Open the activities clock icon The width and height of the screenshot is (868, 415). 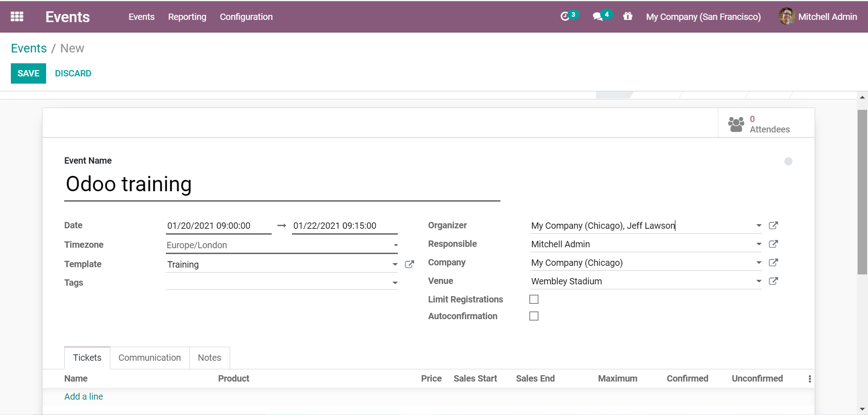tap(565, 17)
